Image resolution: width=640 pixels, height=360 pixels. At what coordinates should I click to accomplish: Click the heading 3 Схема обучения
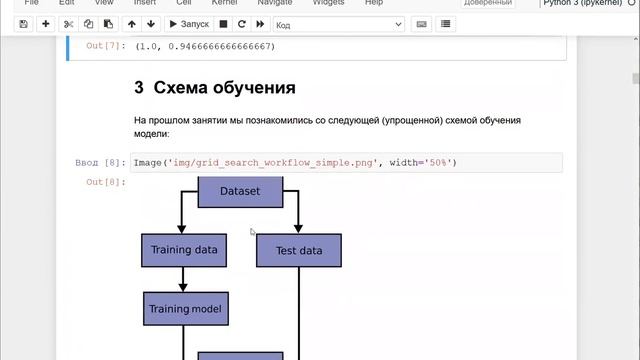pyautogui.click(x=215, y=88)
